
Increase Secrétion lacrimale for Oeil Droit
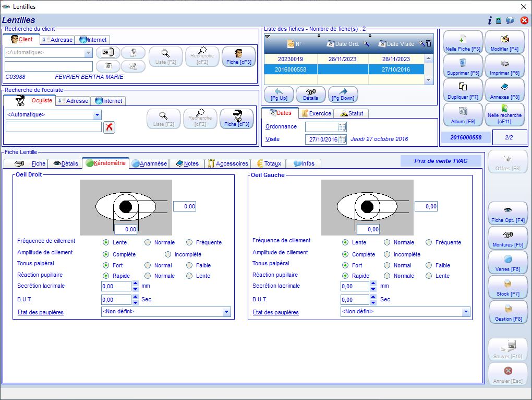click(x=136, y=284)
